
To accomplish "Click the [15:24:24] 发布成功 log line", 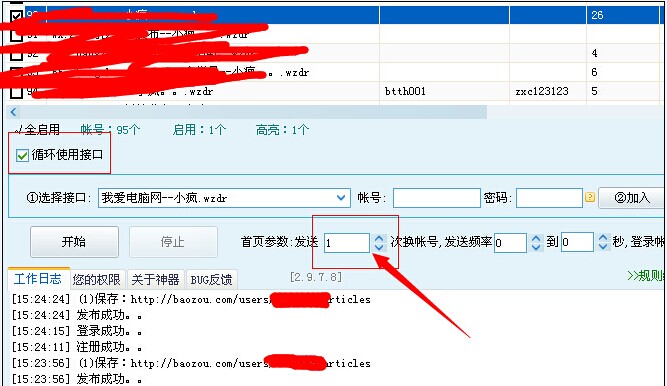I will coord(77,315).
